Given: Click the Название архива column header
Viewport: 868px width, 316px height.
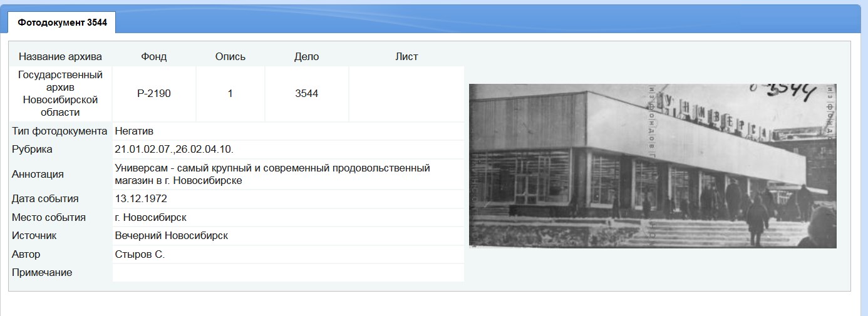Looking at the screenshot, I should point(60,56).
